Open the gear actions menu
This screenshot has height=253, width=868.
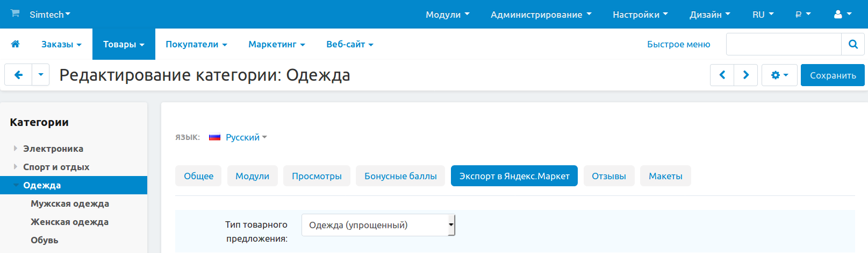point(779,75)
